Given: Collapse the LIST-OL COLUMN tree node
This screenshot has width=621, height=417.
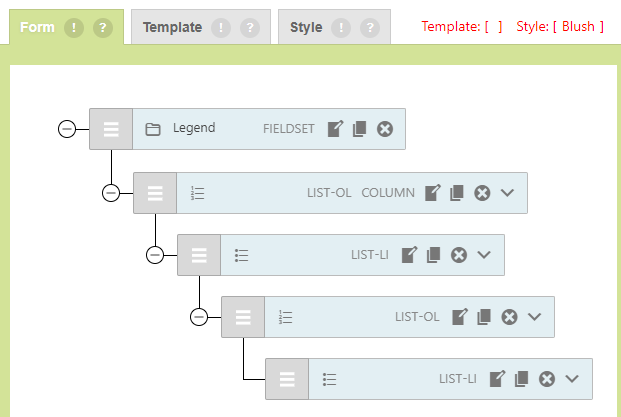Looking at the screenshot, I should tap(111, 193).
